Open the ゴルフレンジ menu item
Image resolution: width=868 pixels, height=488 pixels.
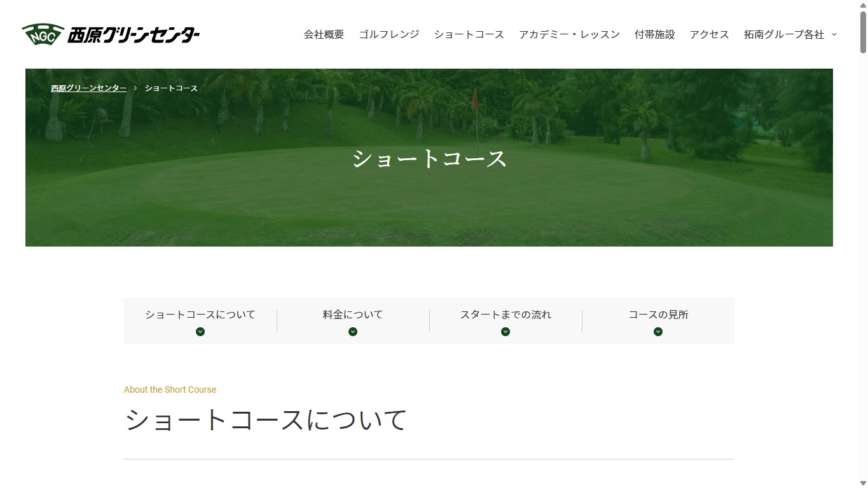pos(389,34)
